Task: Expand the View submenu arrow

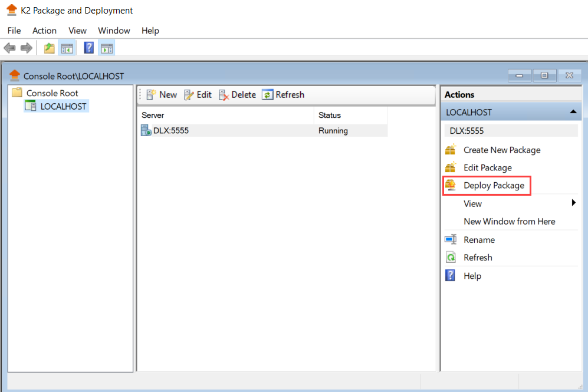Action: pos(573,203)
